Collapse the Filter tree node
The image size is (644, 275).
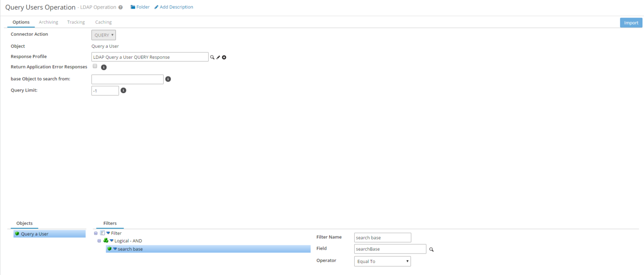(x=96, y=233)
